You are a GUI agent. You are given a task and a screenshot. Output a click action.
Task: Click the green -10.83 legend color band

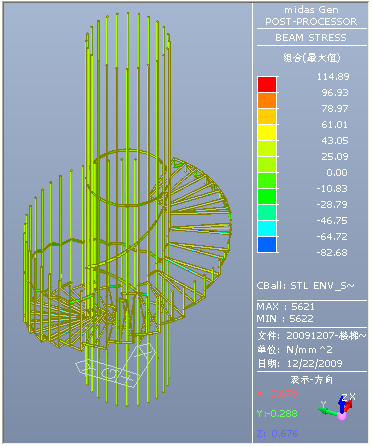pyautogui.click(x=267, y=180)
